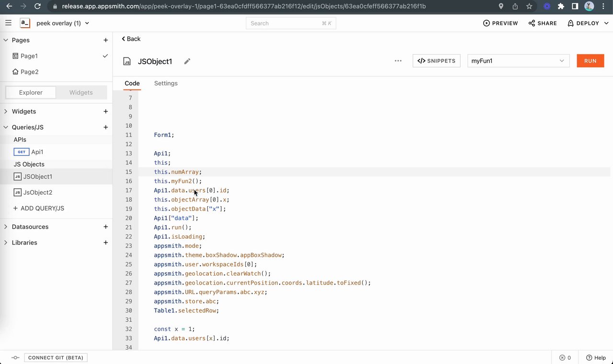Add a new library with plus icon
613x364 pixels.
click(106, 243)
